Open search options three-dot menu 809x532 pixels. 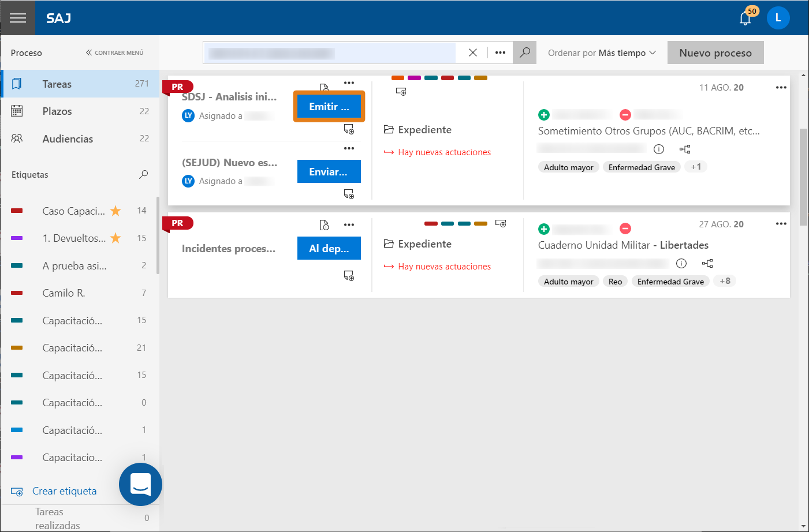click(500, 53)
